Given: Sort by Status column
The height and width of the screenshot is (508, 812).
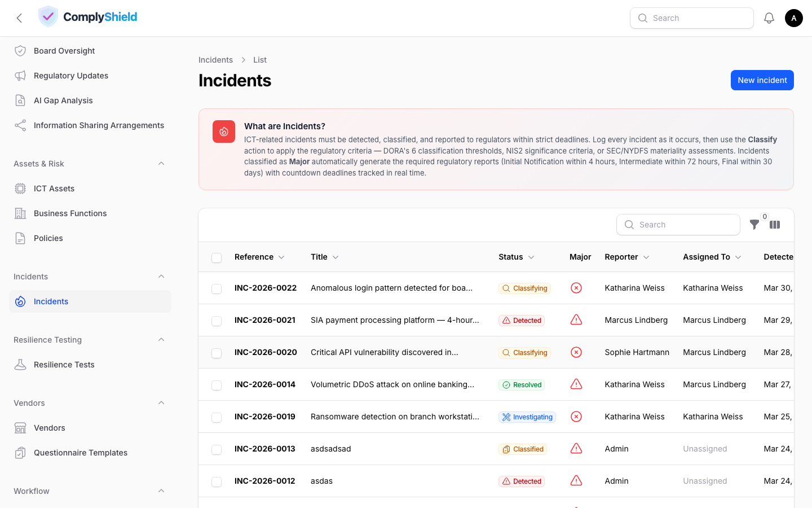Looking at the screenshot, I should (x=517, y=257).
